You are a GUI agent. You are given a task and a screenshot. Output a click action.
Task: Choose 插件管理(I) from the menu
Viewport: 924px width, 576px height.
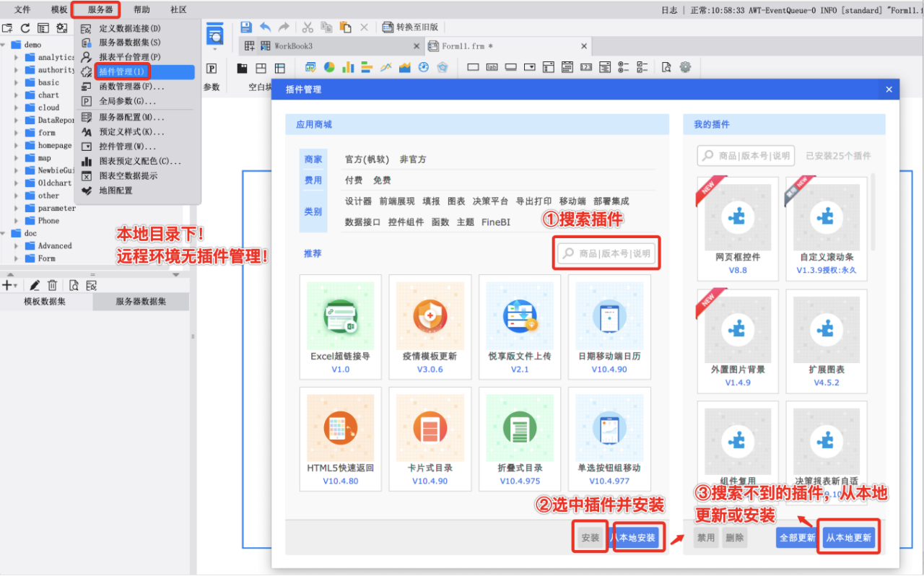[137, 71]
